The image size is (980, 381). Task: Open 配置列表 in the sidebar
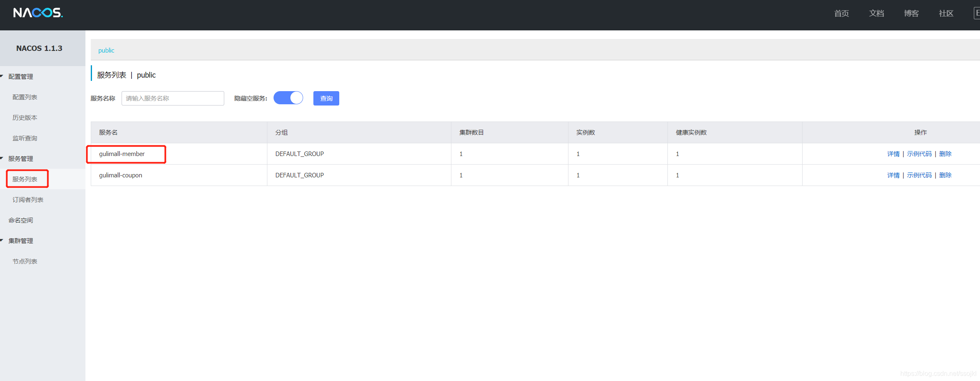click(25, 97)
